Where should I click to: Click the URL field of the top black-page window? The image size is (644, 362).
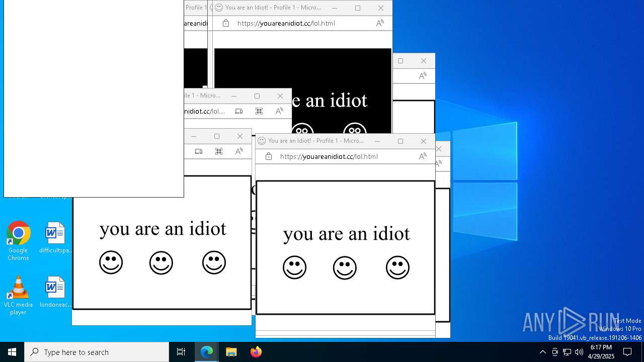(x=286, y=23)
